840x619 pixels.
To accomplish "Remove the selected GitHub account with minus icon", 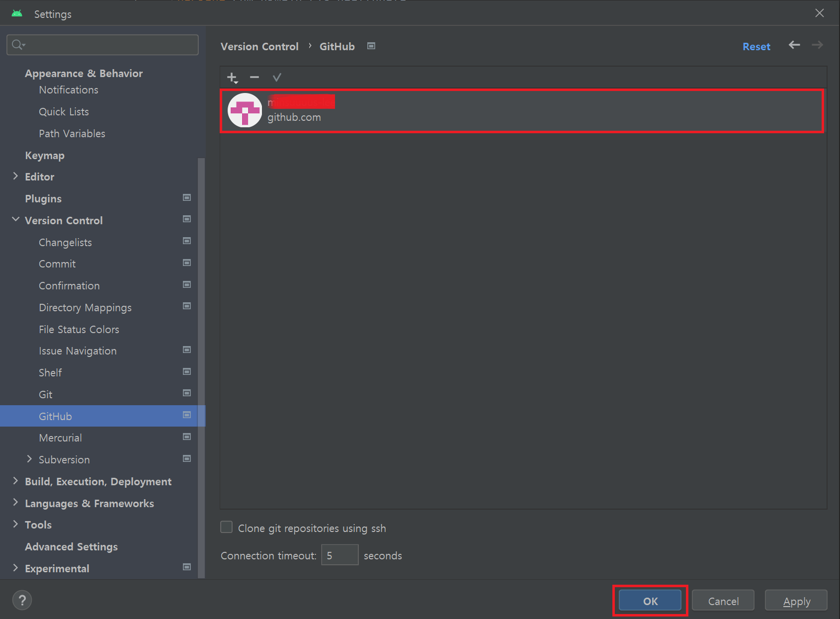I will click(254, 77).
